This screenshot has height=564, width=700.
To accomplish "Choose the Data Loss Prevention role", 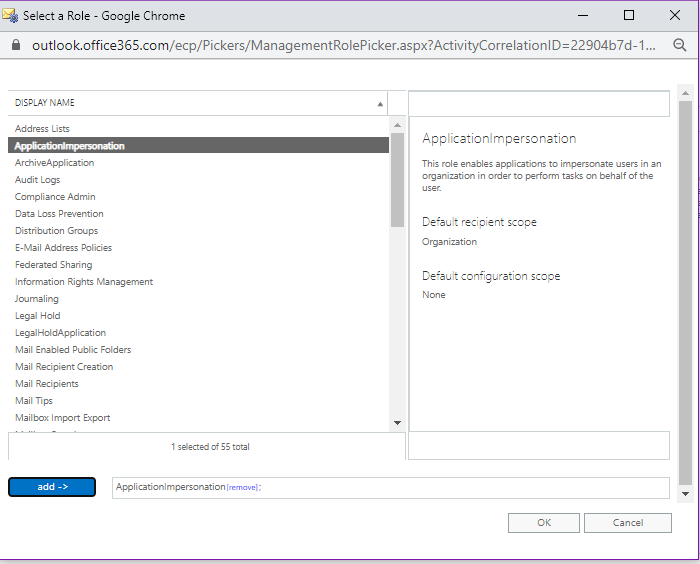I will point(198,213).
